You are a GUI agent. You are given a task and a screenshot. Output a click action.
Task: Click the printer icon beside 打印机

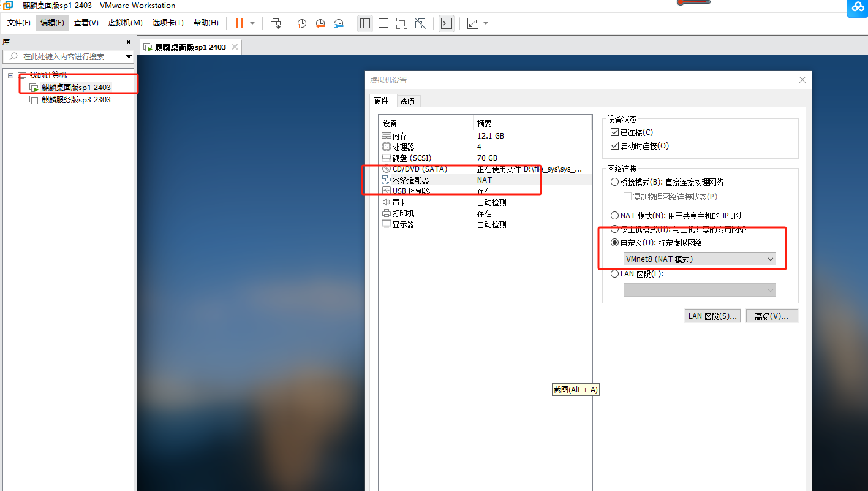(386, 213)
